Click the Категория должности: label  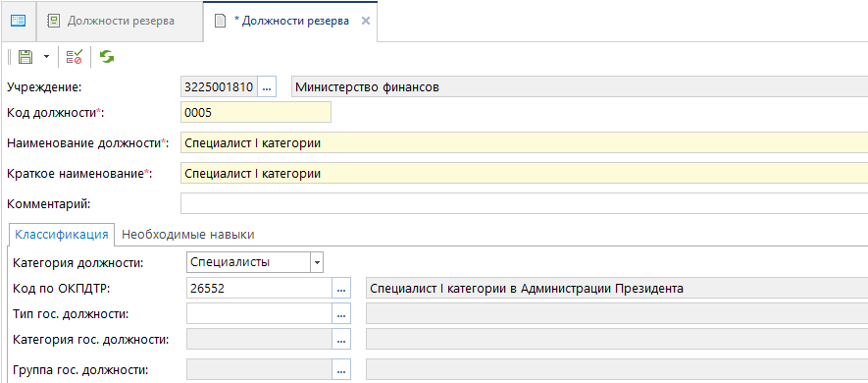78,263
